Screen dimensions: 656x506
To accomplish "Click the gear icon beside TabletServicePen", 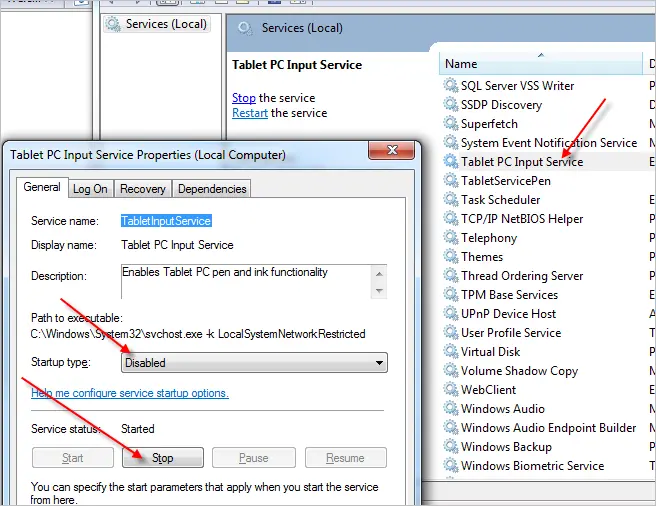I will 451,180.
